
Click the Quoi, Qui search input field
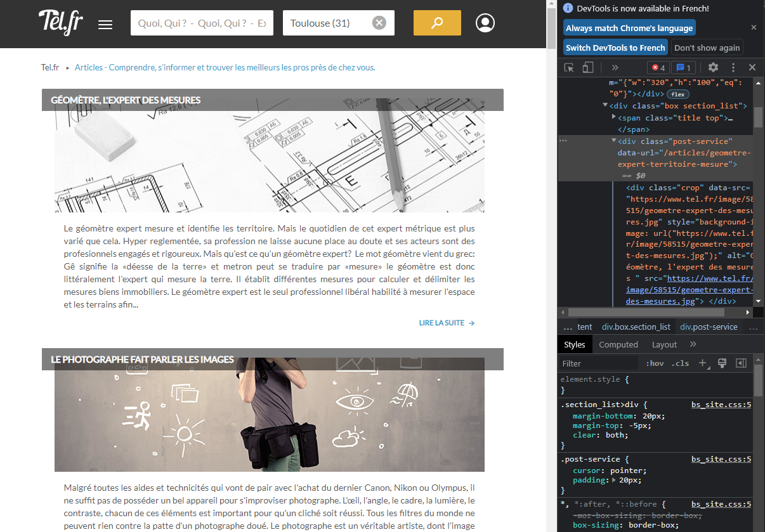[x=202, y=23]
